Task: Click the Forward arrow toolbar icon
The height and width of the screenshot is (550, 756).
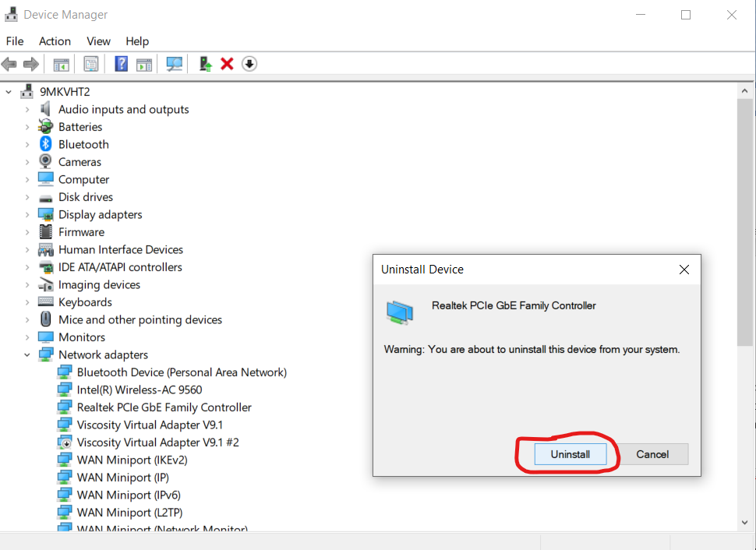Action: (x=31, y=64)
